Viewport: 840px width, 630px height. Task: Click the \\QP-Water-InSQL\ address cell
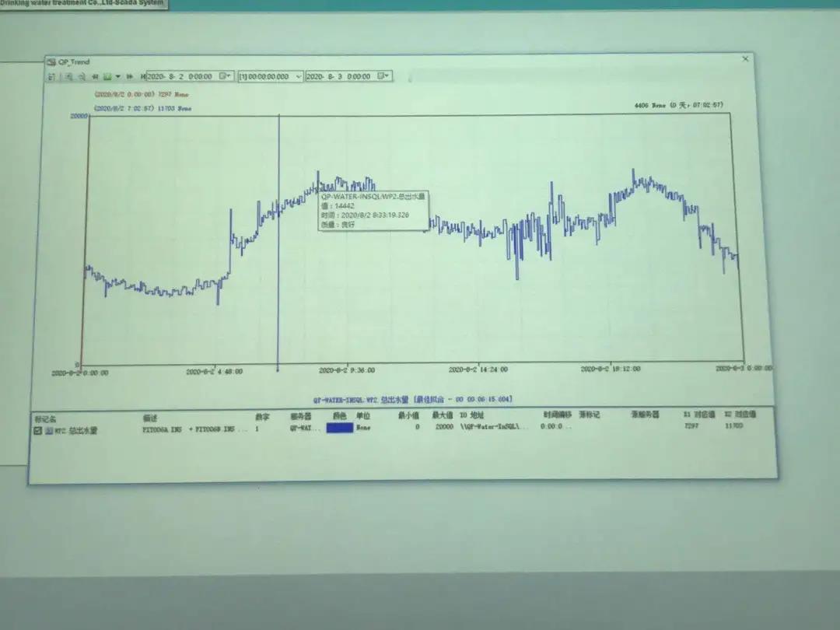click(493, 427)
